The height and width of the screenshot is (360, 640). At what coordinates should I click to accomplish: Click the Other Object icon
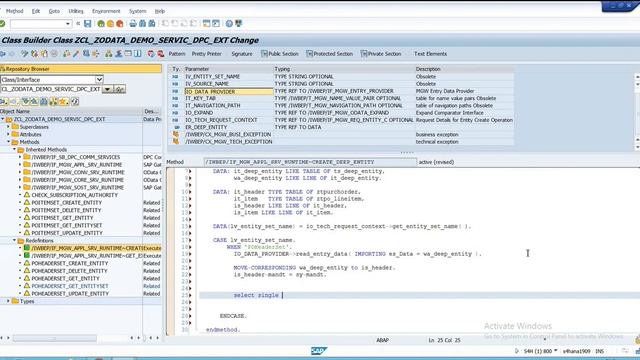coord(44,54)
